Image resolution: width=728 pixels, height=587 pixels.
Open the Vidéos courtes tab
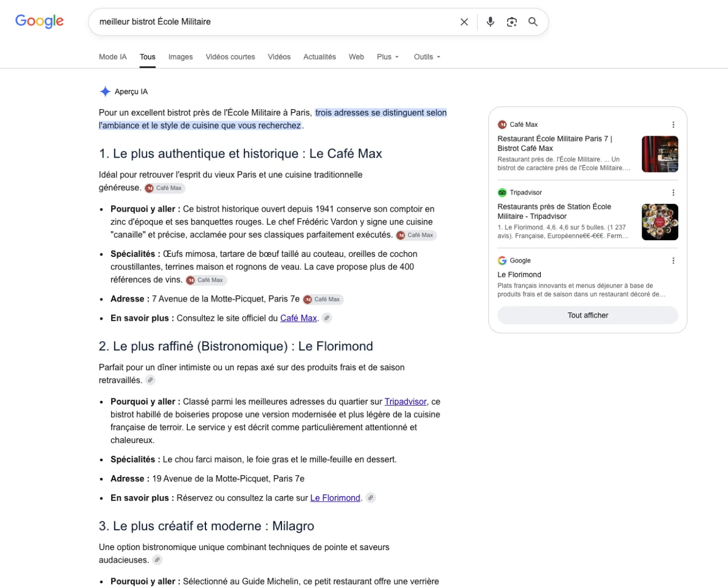230,57
